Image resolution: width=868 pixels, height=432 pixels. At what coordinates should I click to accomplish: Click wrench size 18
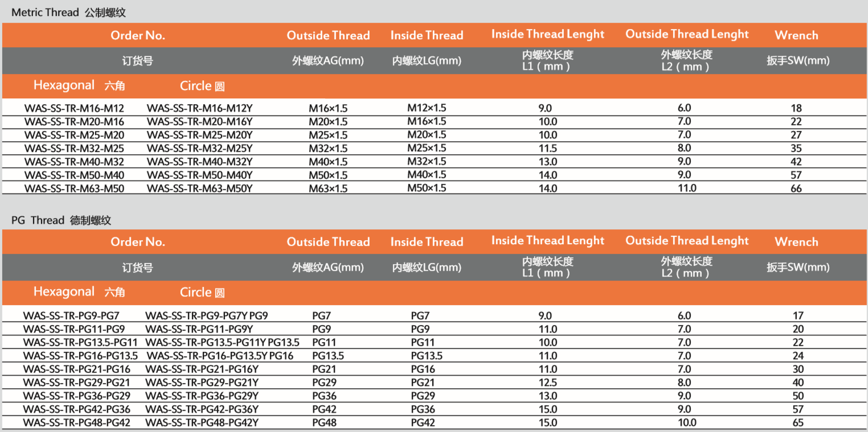(796, 108)
